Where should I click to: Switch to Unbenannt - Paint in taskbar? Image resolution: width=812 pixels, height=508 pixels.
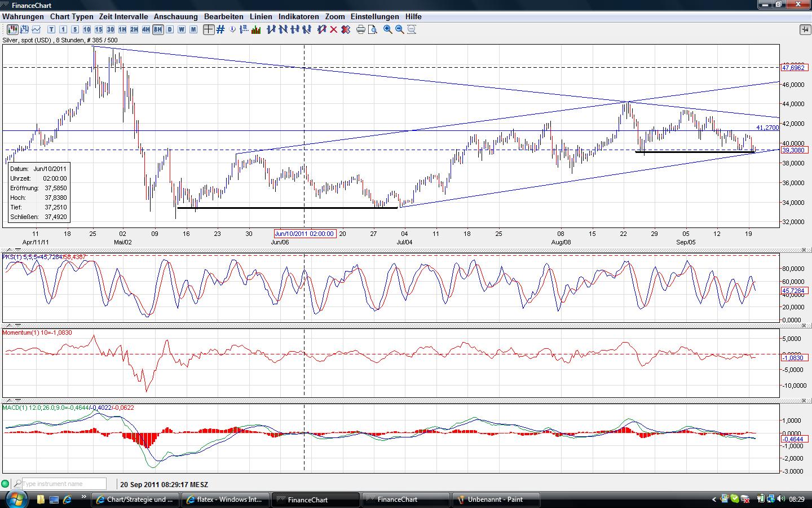[495, 500]
